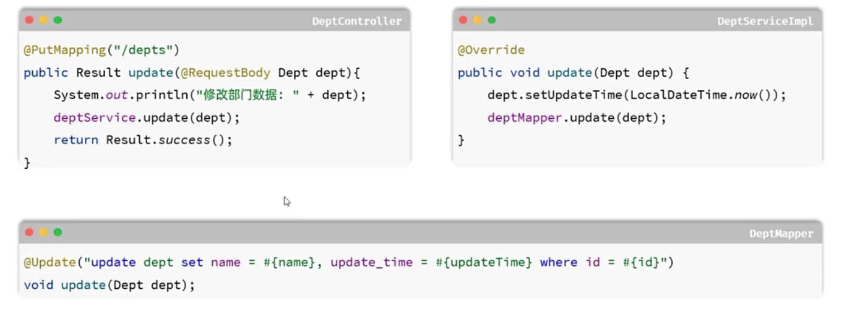Viewport: 868px width, 335px height.
Task: Click the @Override annotation
Action: click(491, 50)
